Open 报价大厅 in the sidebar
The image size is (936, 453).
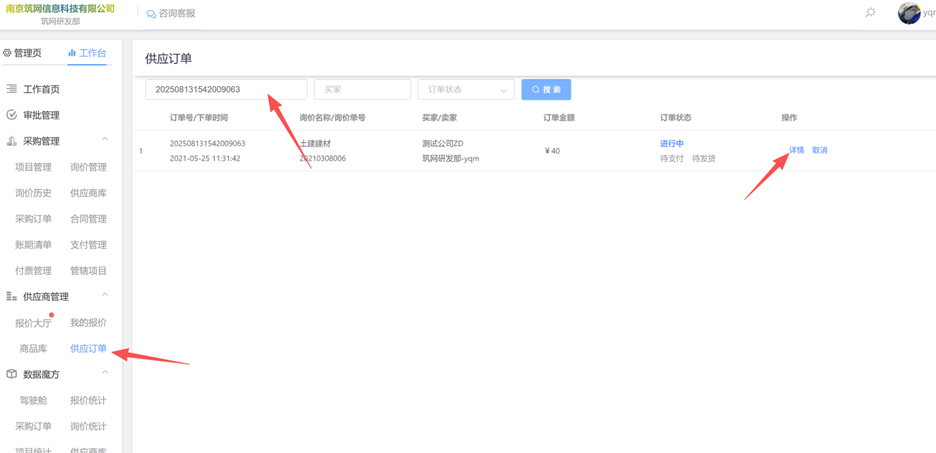tap(33, 323)
